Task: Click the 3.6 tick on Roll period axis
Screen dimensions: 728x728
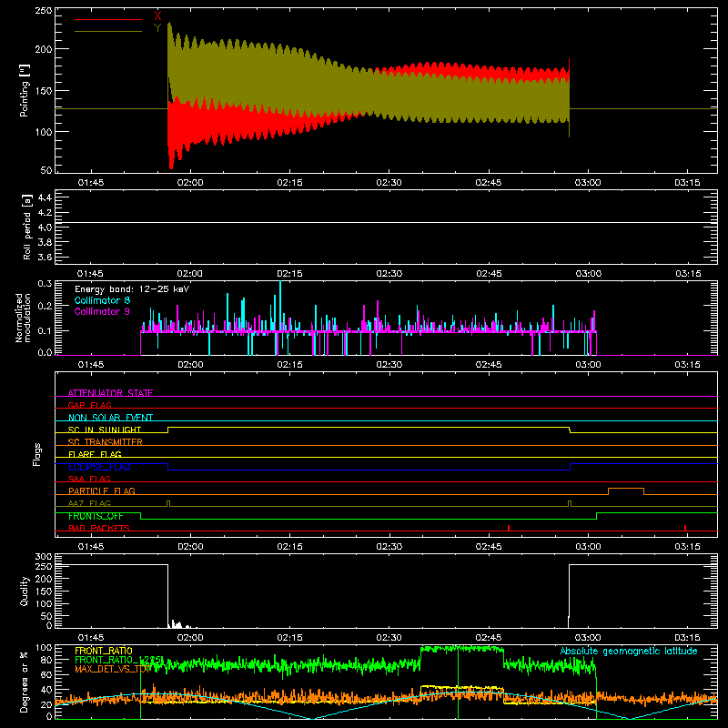Action: tap(45, 257)
